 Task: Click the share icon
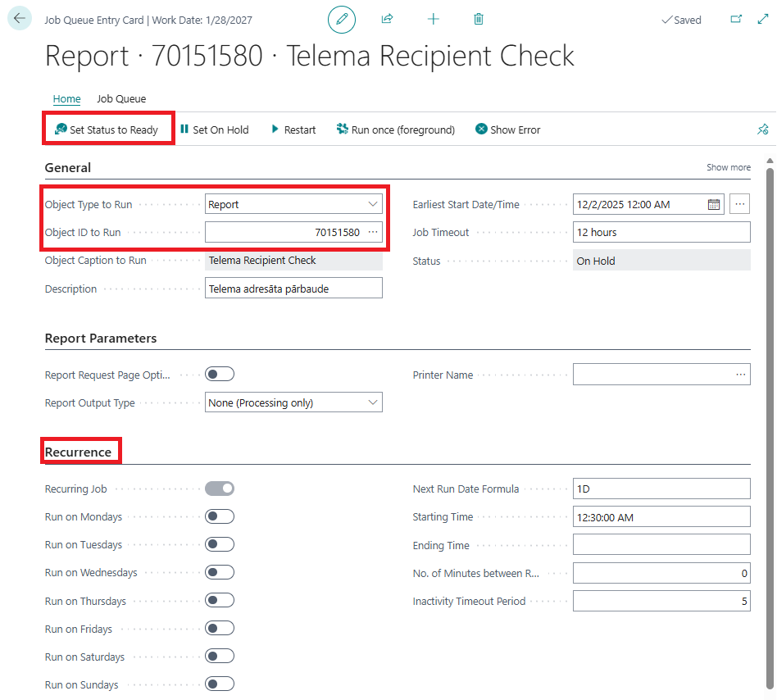click(388, 20)
